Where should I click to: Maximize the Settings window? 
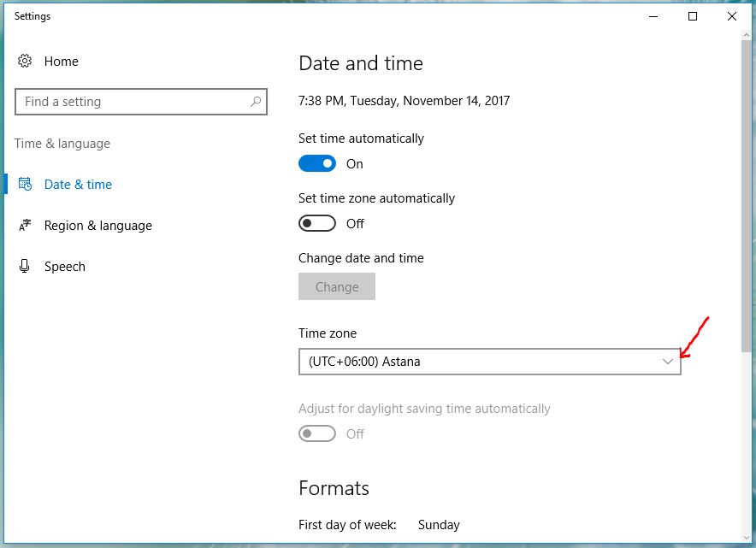pos(693,16)
